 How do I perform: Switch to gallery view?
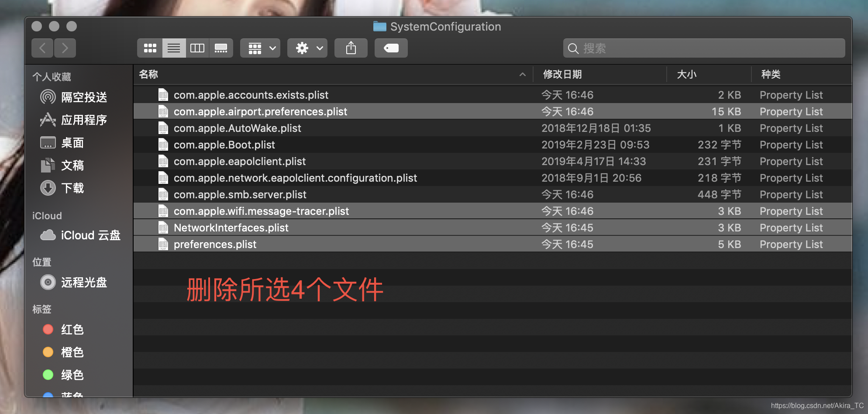(221, 48)
